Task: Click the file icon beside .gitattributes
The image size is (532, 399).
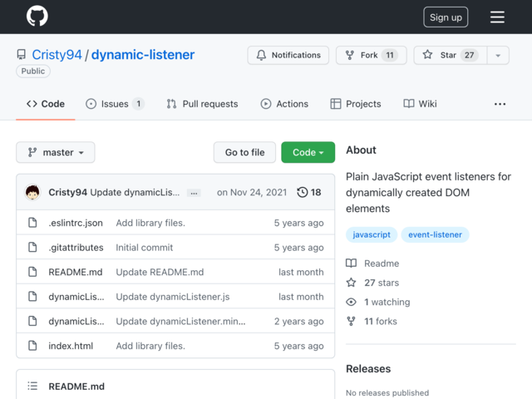Action: click(32, 248)
